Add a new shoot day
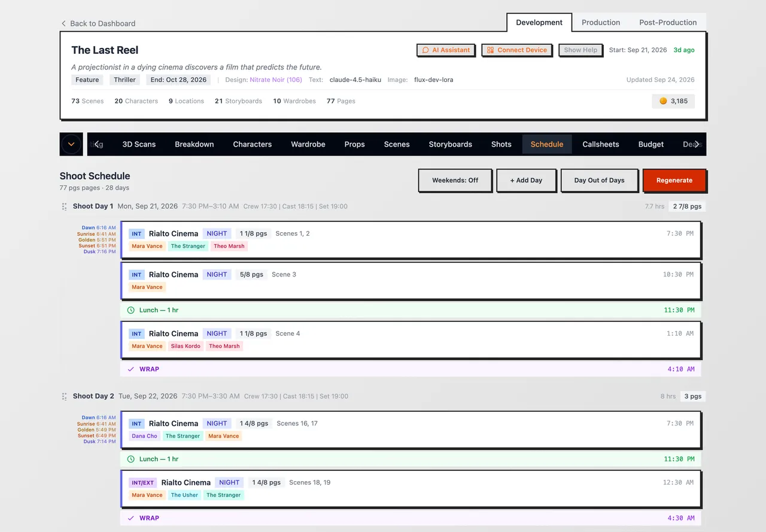 point(526,180)
